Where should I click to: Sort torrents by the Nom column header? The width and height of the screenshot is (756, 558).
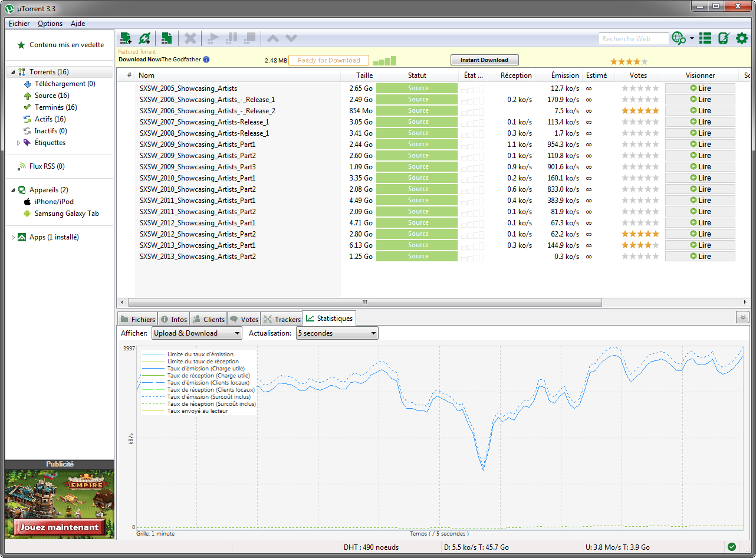click(x=238, y=76)
